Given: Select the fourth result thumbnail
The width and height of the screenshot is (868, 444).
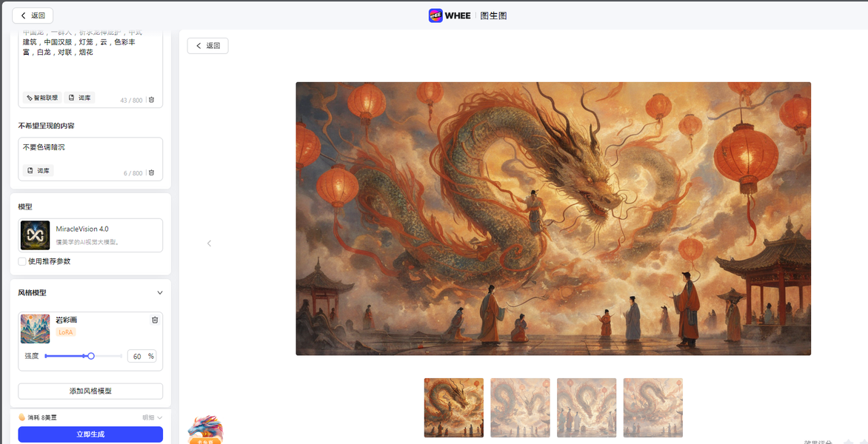Looking at the screenshot, I should tap(653, 408).
